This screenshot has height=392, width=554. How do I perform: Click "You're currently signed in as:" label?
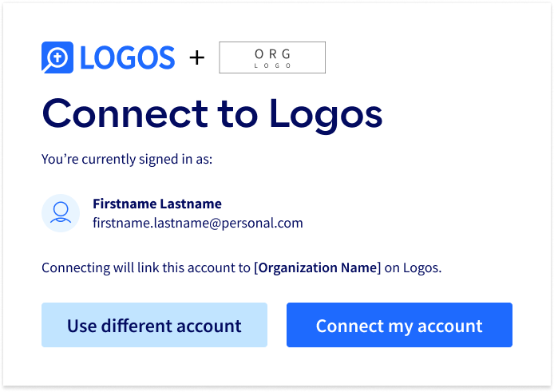127,160
